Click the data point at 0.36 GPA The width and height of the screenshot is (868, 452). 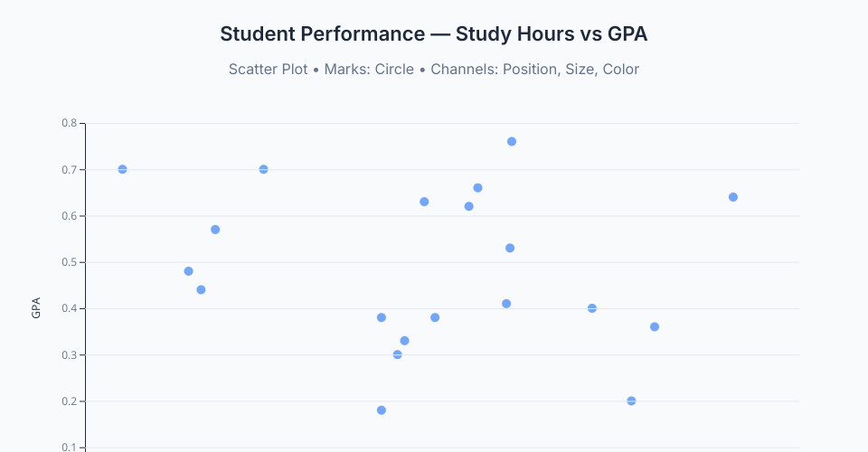click(x=655, y=326)
